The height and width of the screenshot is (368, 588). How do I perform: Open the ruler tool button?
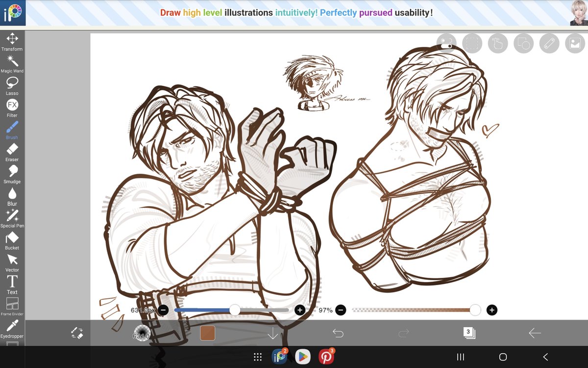(549, 43)
